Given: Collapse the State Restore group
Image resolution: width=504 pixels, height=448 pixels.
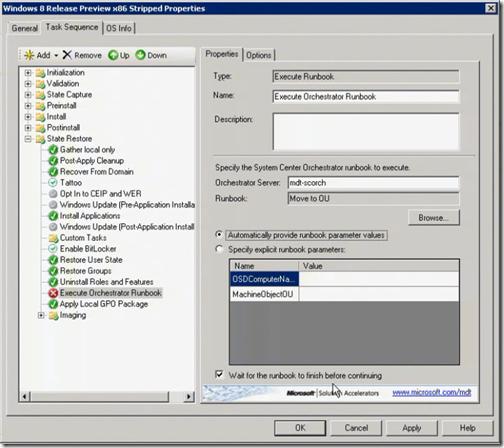Looking at the screenshot, I should coord(28,139).
